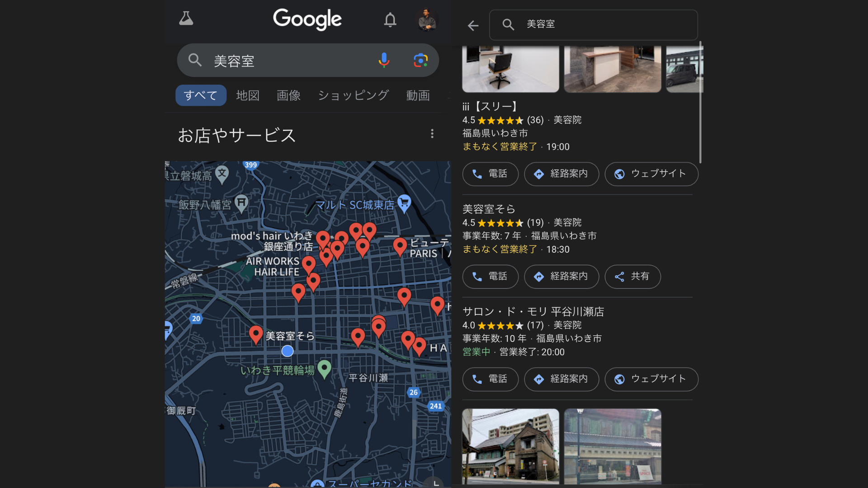The height and width of the screenshot is (488, 868).
Task: Click the ビューティ PARIS map pin
Action: click(x=400, y=247)
